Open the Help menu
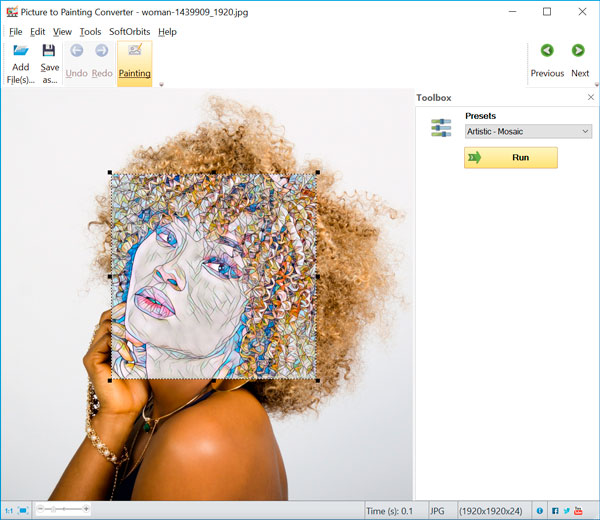600x520 pixels. 167,32
